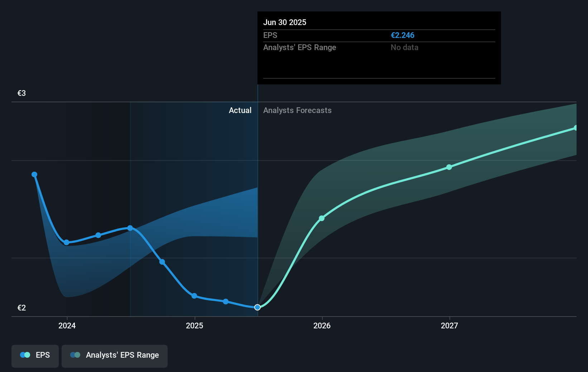Toggle the Analysts' EPS Range legend visibility
This screenshot has height=372, width=588.
[115, 356]
